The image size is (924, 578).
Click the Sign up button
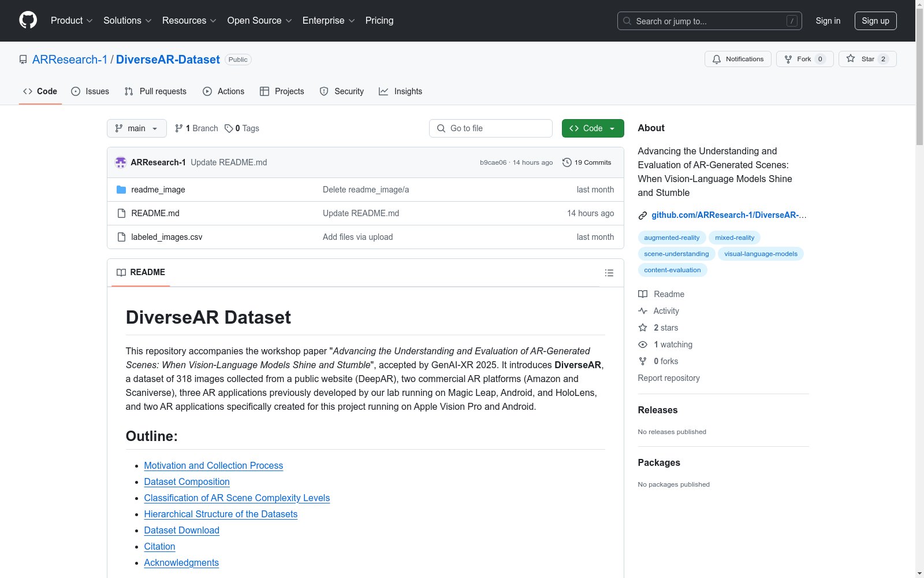point(875,21)
